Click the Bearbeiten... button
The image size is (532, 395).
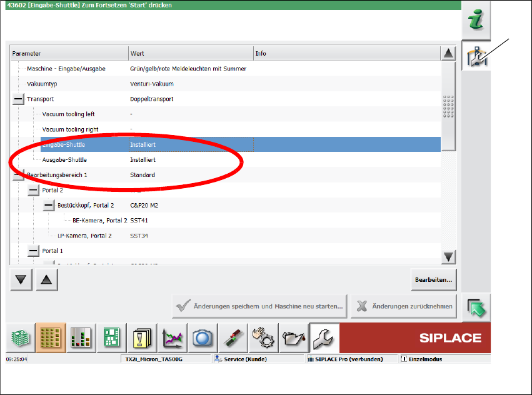[x=433, y=279]
